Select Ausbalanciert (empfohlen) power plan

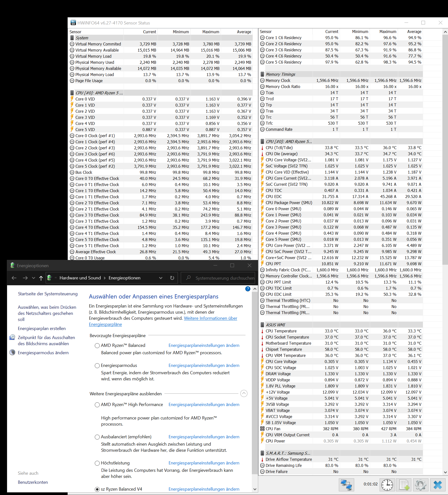point(97,437)
